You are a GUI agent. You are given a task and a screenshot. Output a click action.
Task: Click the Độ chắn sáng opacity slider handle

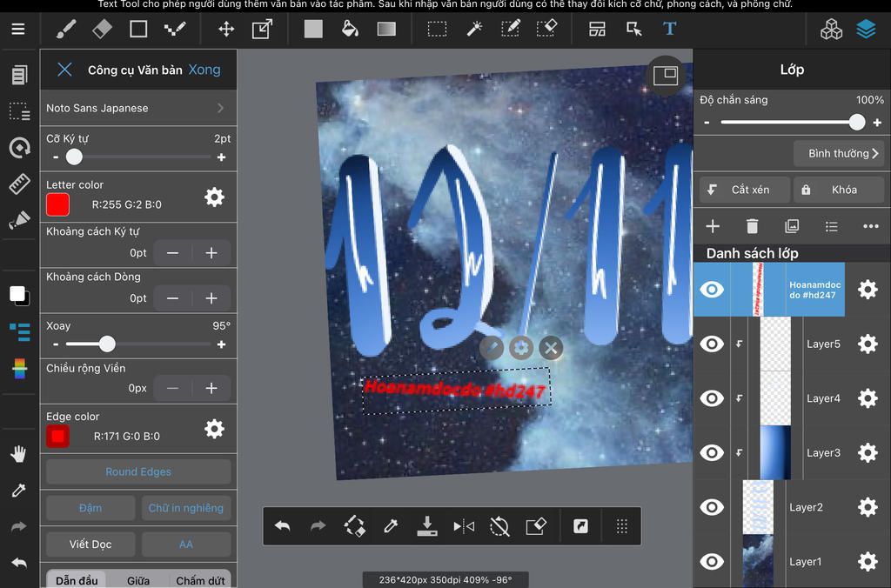(x=857, y=122)
